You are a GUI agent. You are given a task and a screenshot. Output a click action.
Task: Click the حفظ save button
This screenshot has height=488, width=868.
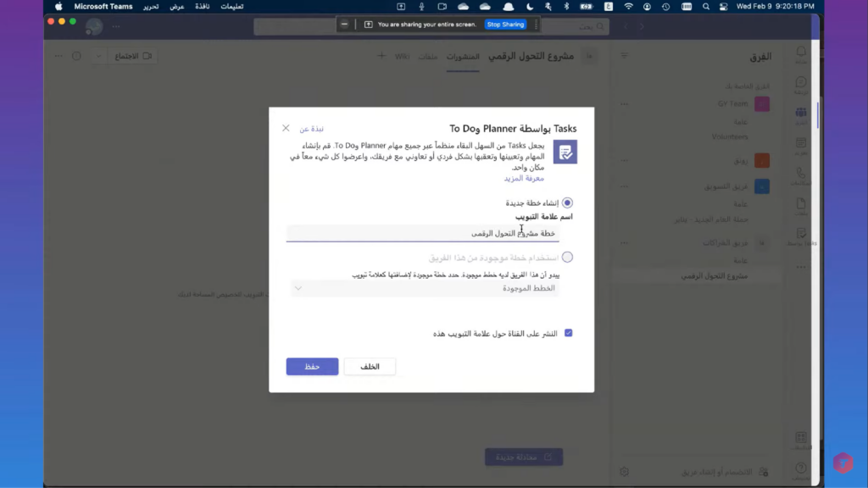[312, 367]
